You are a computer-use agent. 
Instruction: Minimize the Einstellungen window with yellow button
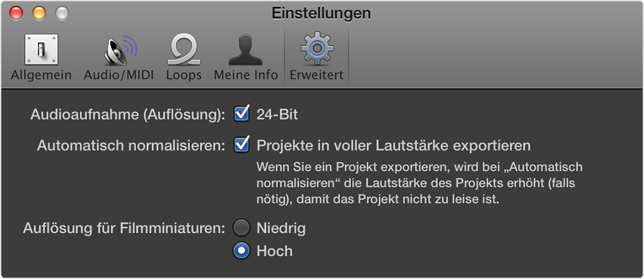(x=39, y=13)
